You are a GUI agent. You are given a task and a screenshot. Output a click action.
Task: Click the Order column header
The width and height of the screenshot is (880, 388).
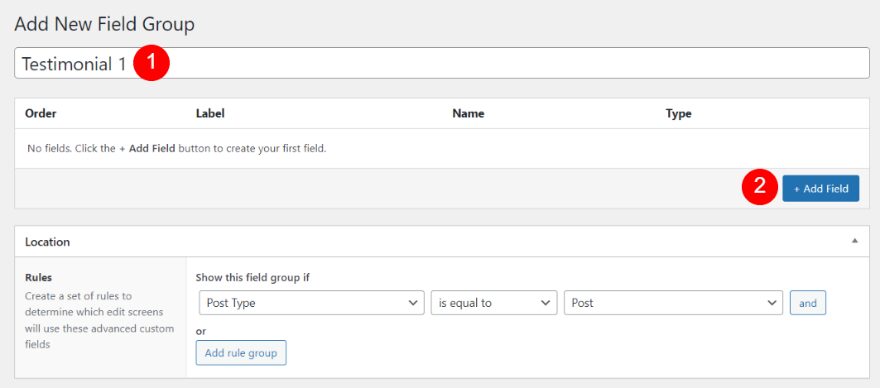point(40,113)
